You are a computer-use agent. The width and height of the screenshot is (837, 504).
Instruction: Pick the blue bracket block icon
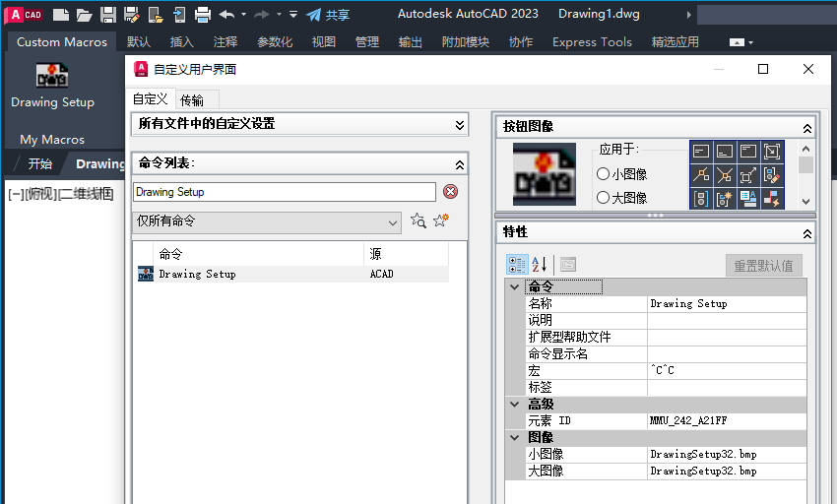click(x=701, y=199)
